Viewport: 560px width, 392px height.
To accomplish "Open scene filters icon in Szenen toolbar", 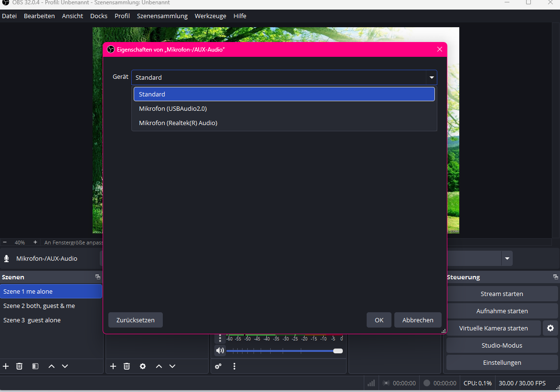I will [x=35, y=366].
